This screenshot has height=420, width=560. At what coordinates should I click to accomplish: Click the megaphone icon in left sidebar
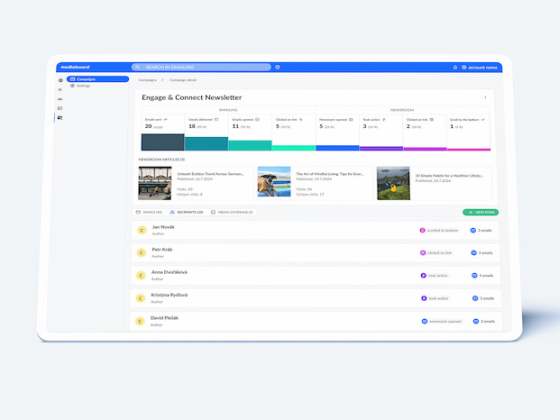(x=60, y=90)
